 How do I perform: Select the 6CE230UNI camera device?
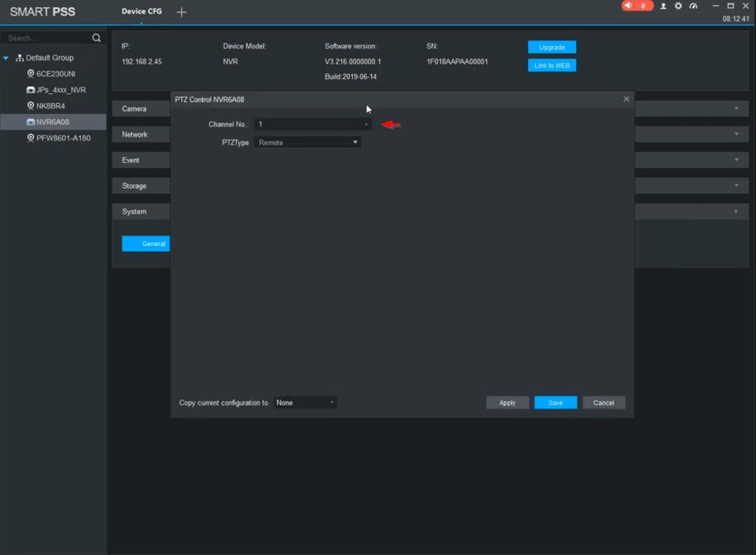[x=56, y=74]
